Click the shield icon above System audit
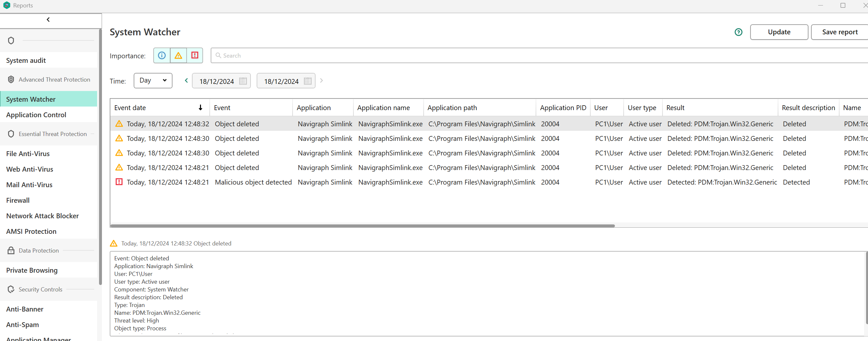The height and width of the screenshot is (341, 868). click(x=11, y=40)
